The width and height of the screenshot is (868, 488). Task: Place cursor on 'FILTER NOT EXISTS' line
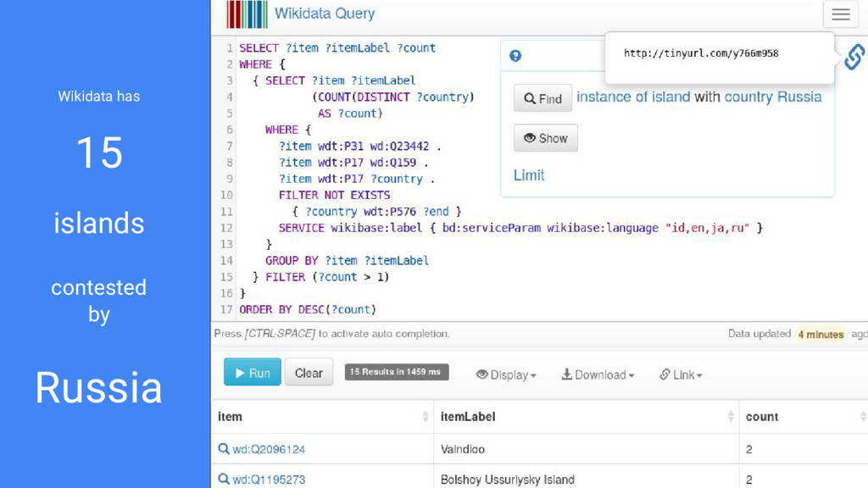tap(334, 195)
